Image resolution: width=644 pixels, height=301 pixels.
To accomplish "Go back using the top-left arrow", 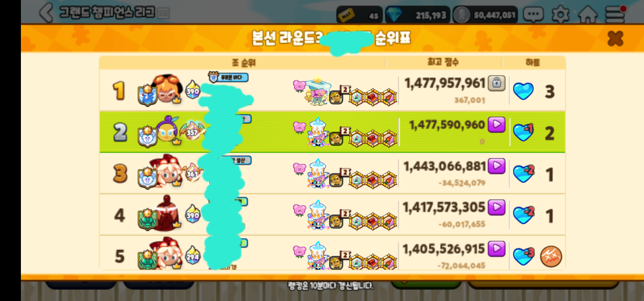I will pyautogui.click(x=46, y=13).
